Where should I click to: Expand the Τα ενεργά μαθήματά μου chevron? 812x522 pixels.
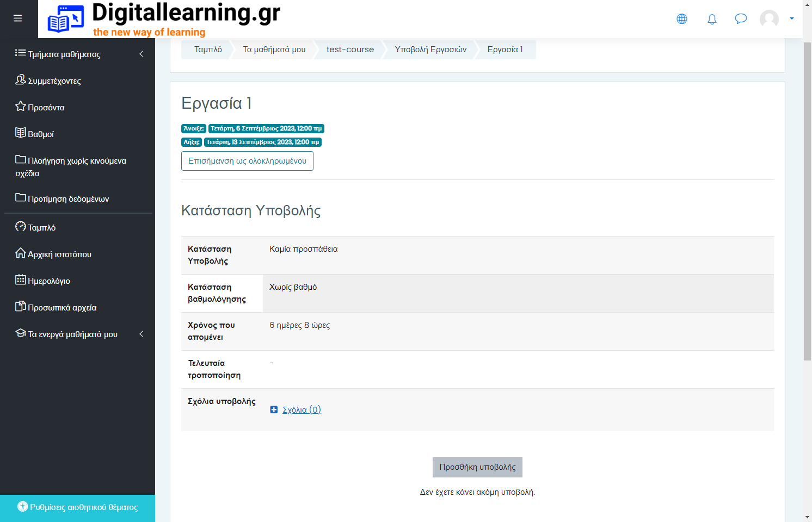(142, 334)
